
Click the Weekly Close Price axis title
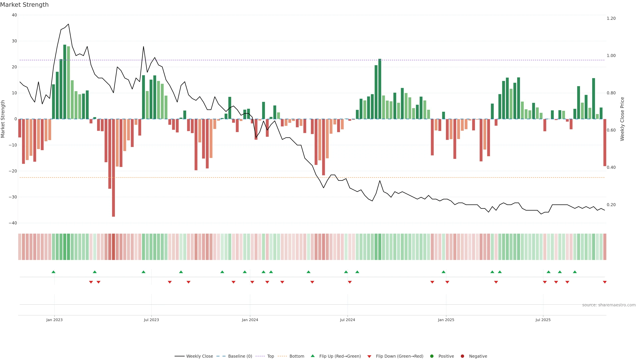[x=622, y=119]
